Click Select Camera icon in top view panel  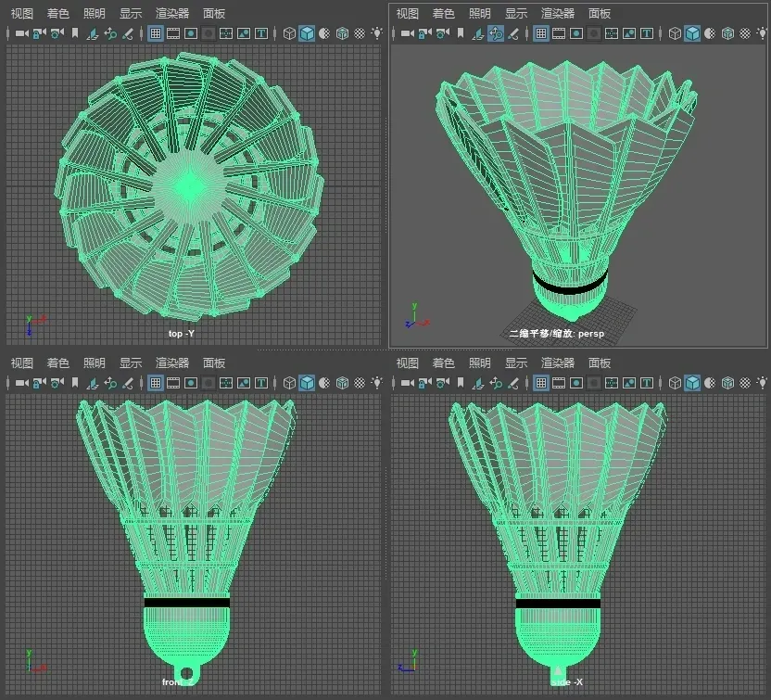[x=20, y=33]
